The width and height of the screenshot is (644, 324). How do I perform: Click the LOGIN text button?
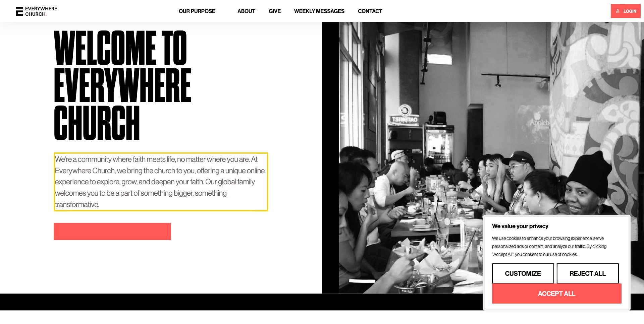coord(630,11)
